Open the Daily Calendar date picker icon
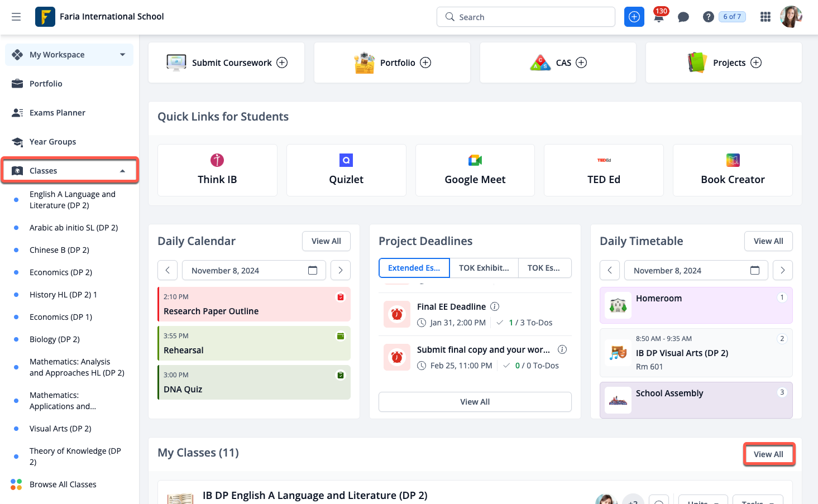The width and height of the screenshot is (818, 504). (313, 271)
